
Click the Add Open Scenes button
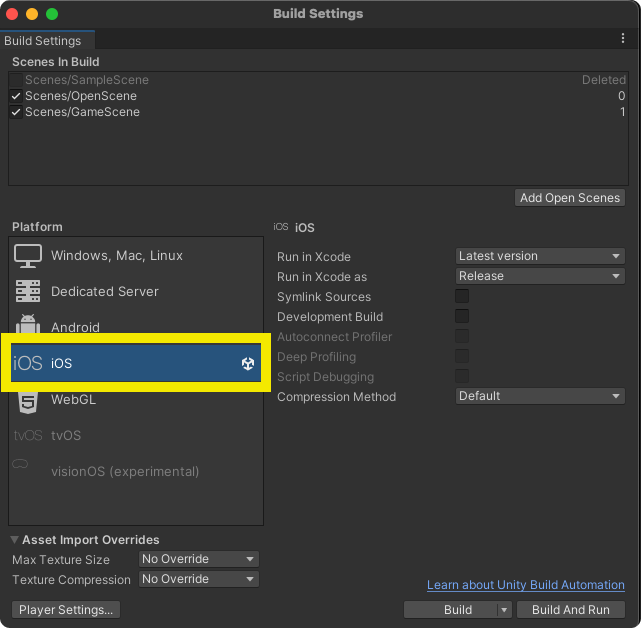570,198
